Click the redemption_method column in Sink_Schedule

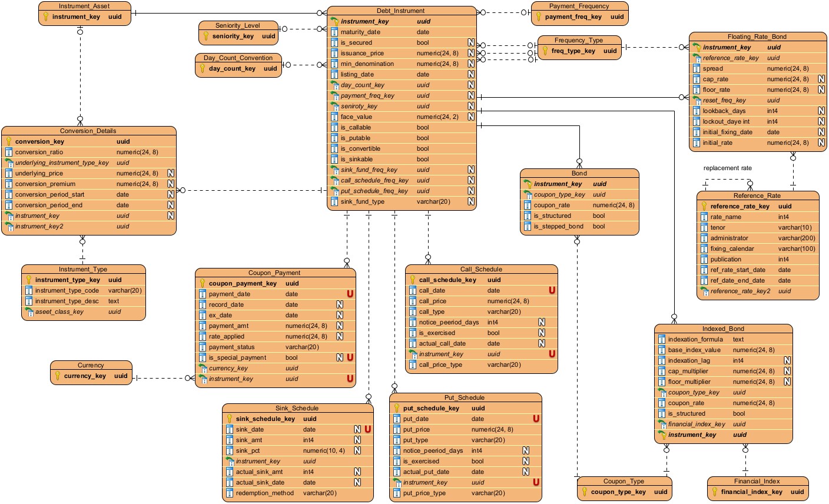264,493
